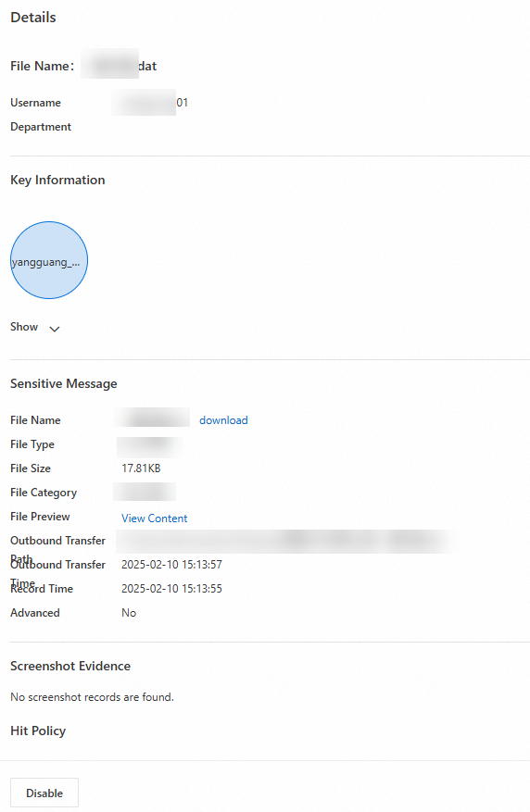Click the Sensitive Message section heading
Image resolution: width=530 pixels, height=812 pixels.
(64, 383)
